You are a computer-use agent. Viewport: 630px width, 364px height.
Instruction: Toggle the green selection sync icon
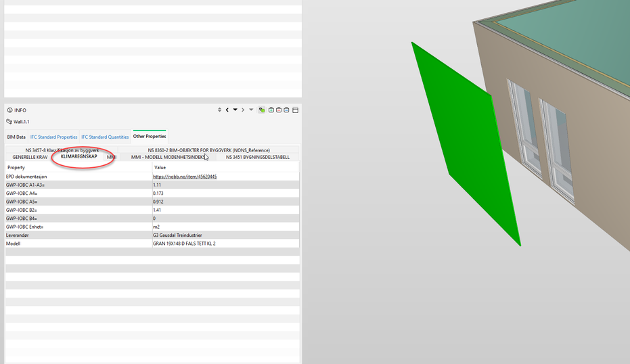(x=262, y=110)
